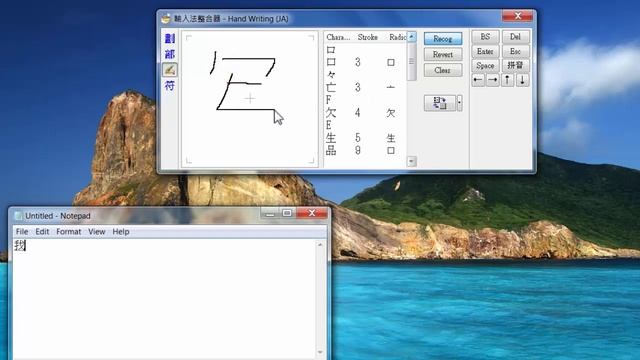This screenshot has height=360, width=640.
Task: Click the candidate list scrollbar thumb
Action: 411,62
